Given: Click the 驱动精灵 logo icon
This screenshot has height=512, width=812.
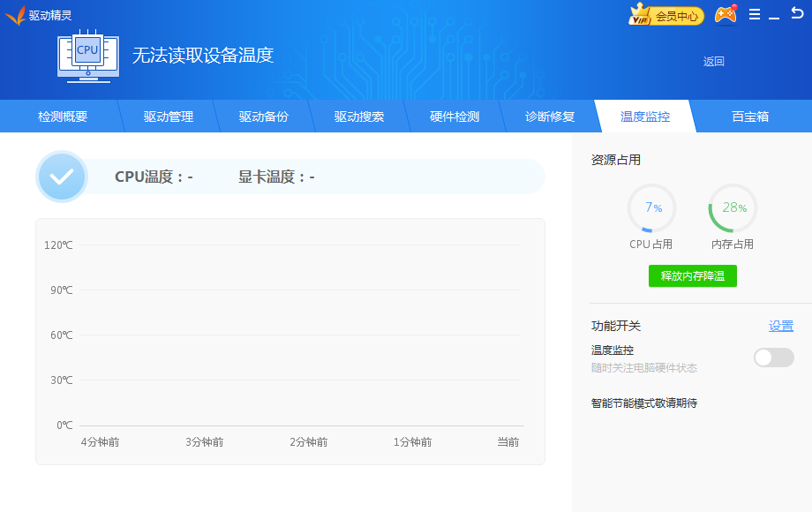Looking at the screenshot, I should tap(15, 15).
